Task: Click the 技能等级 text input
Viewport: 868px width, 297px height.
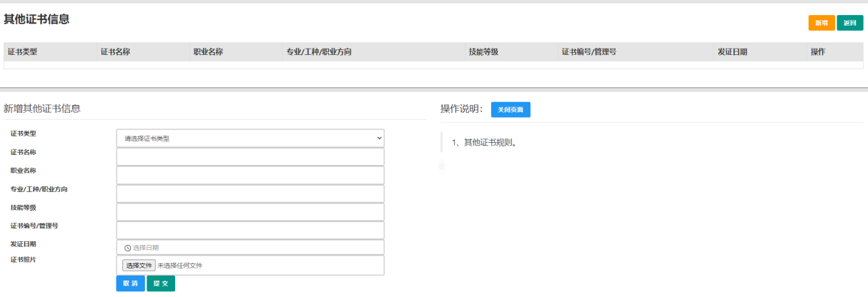Action: [x=250, y=212]
